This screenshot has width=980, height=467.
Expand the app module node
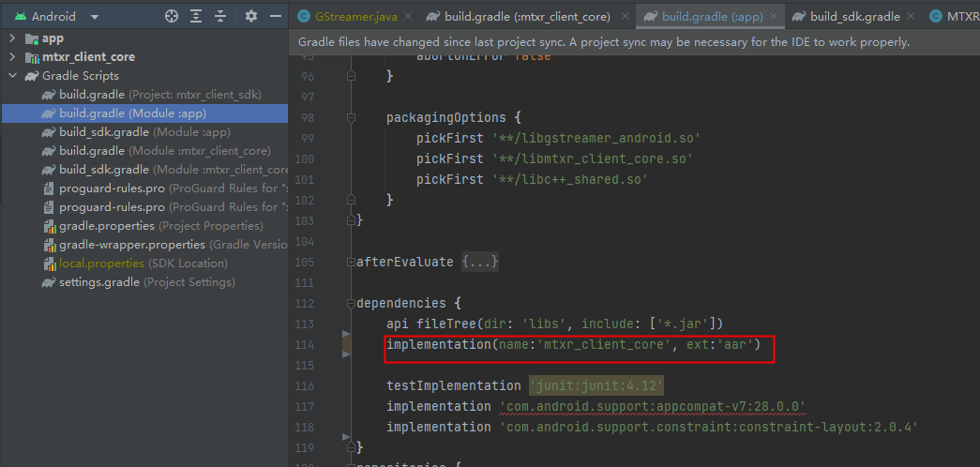(x=12, y=38)
